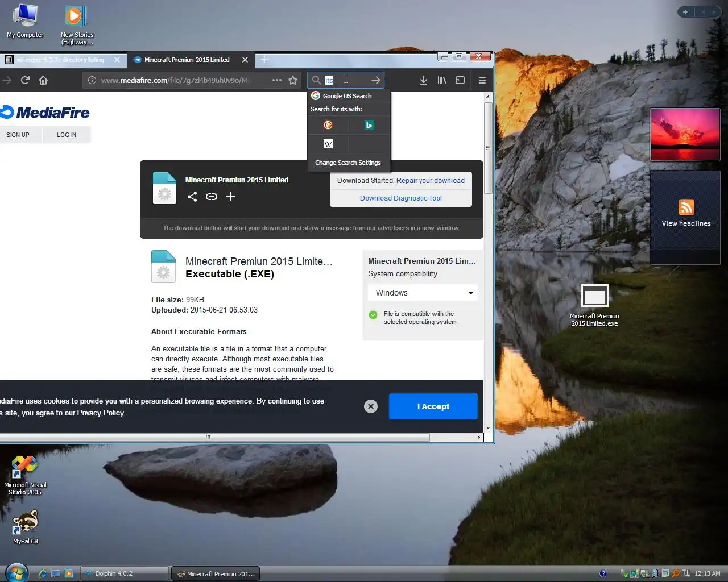The image size is (728, 582).
Task: Click 'File size: 99KB' text
Action: (x=177, y=300)
